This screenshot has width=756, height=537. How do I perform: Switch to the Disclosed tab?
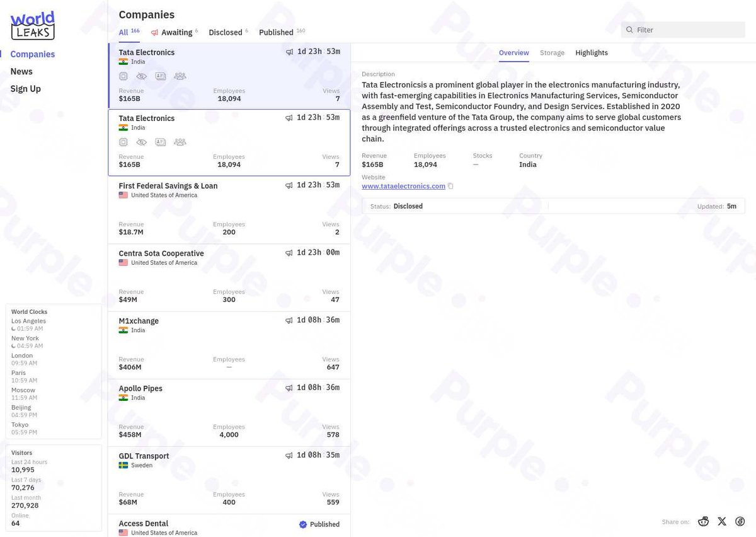point(229,32)
